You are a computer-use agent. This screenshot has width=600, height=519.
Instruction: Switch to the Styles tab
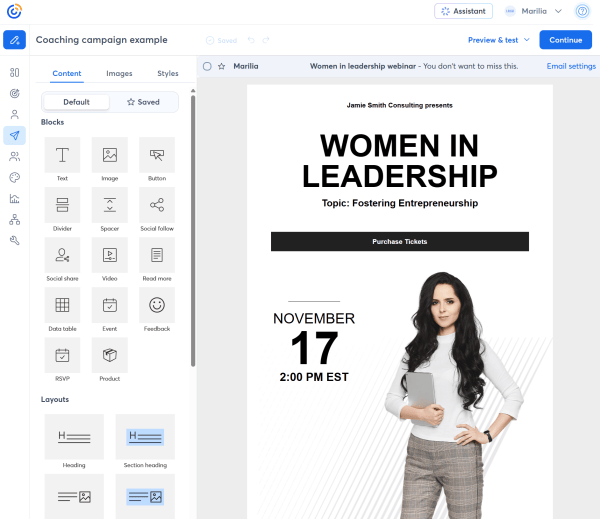point(168,73)
